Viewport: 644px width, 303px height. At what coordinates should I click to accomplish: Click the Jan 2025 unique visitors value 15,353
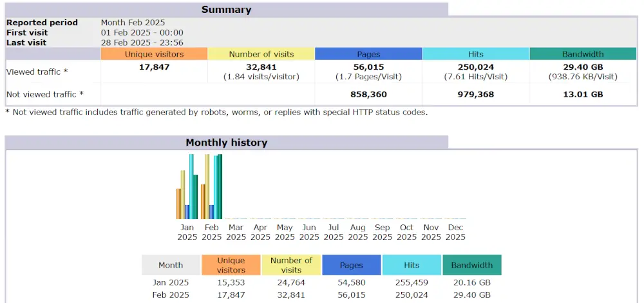(231, 282)
